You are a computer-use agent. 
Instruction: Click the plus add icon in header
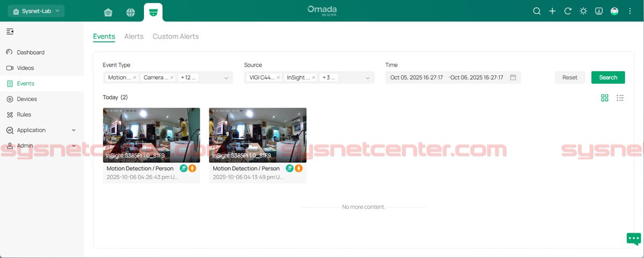coord(552,11)
